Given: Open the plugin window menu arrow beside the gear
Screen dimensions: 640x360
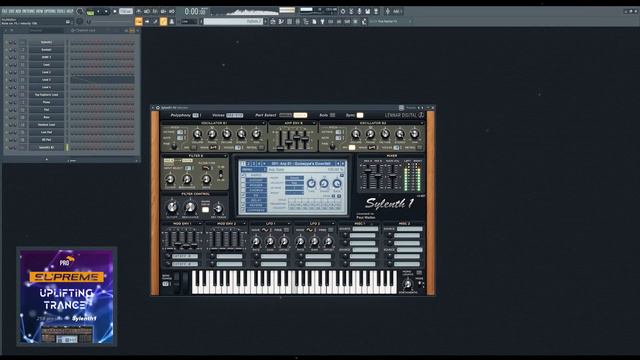Looking at the screenshot, I should pos(153,108).
